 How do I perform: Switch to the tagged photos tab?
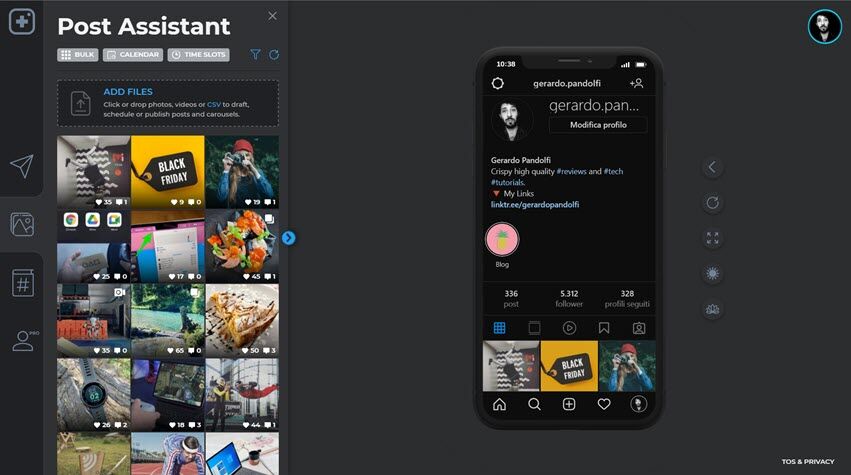(x=639, y=328)
